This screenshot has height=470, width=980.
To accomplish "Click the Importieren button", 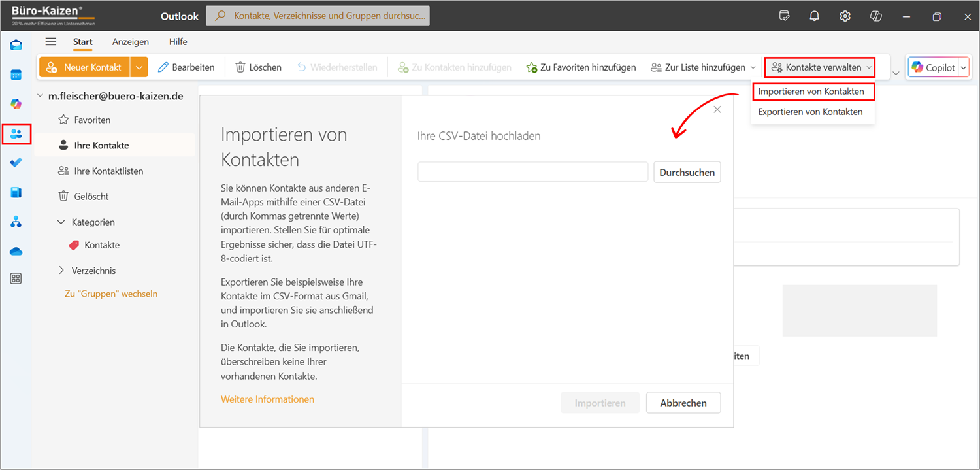I will pyautogui.click(x=600, y=403).
